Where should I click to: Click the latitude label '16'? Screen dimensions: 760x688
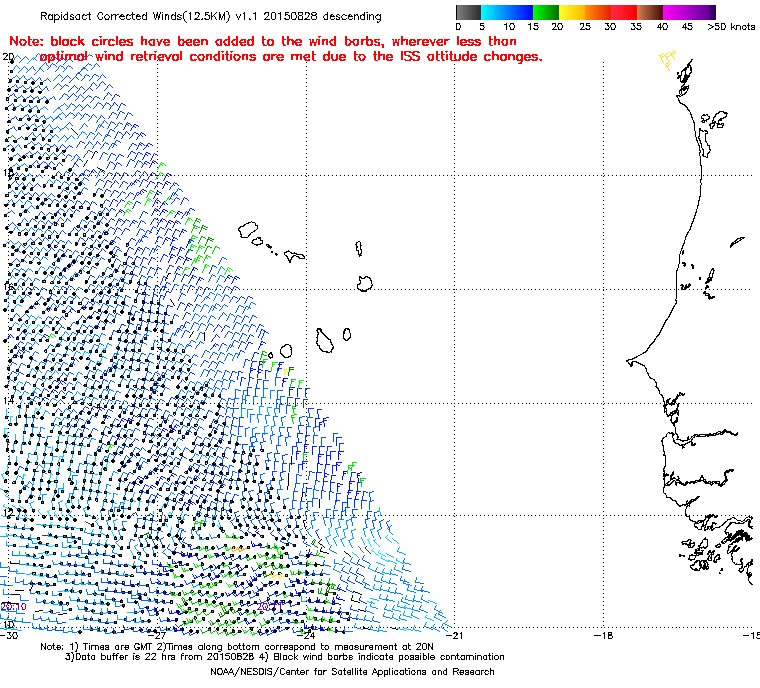tap(8, 287)
